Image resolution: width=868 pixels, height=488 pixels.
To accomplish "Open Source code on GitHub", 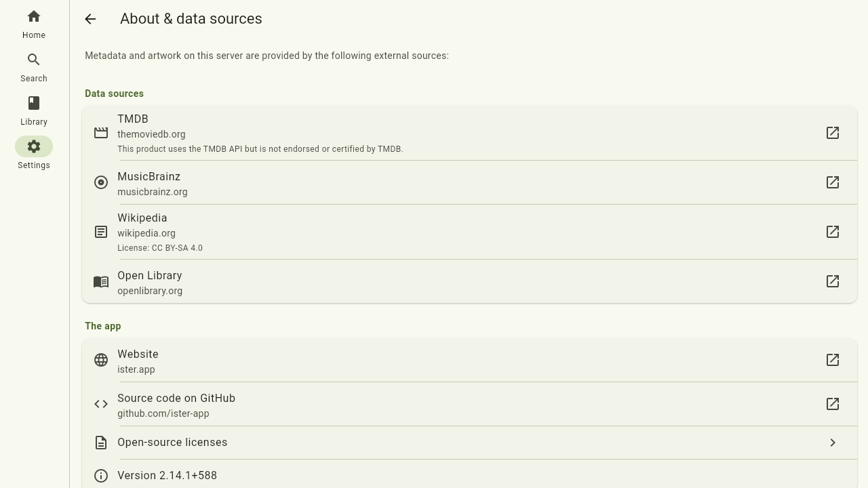I will (x=176, y=399).
